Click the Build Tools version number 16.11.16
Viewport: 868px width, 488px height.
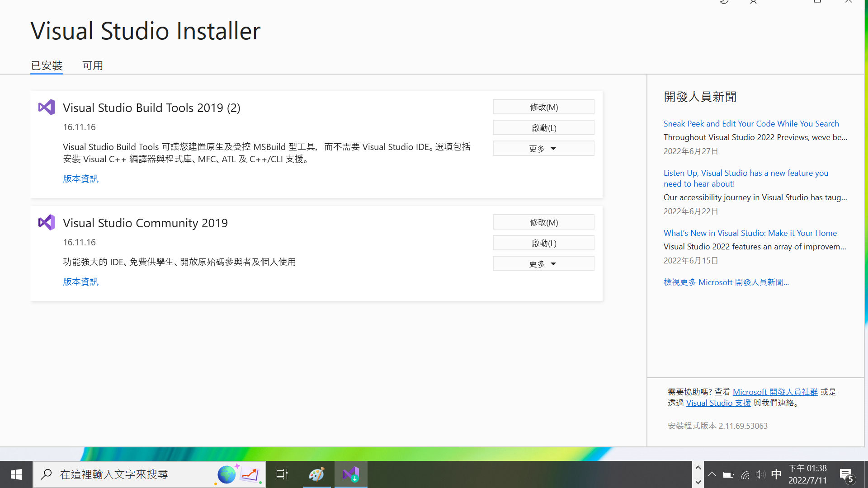point(79,127)
